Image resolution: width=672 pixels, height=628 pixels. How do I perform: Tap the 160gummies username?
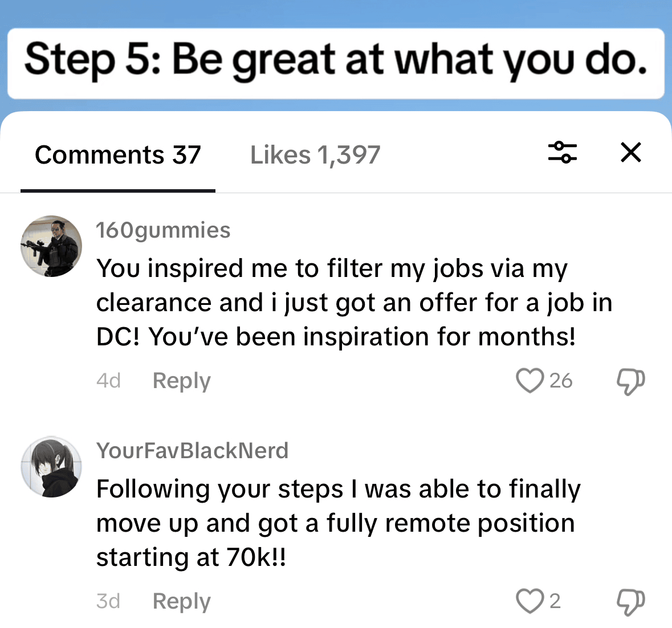[163, 230]
